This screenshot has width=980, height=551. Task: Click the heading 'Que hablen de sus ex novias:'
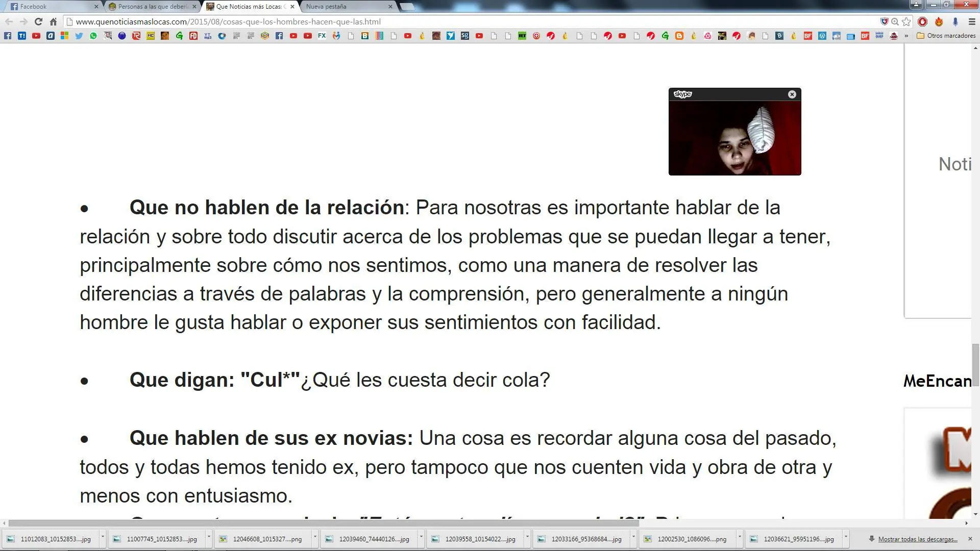271,438
